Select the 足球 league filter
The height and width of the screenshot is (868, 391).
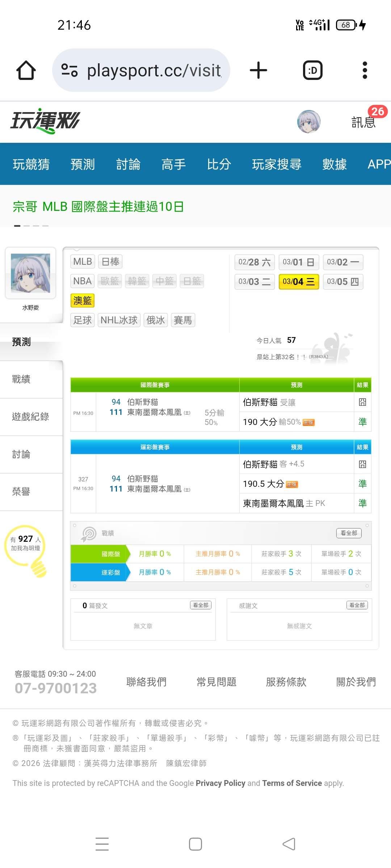[x=83, y=320]
